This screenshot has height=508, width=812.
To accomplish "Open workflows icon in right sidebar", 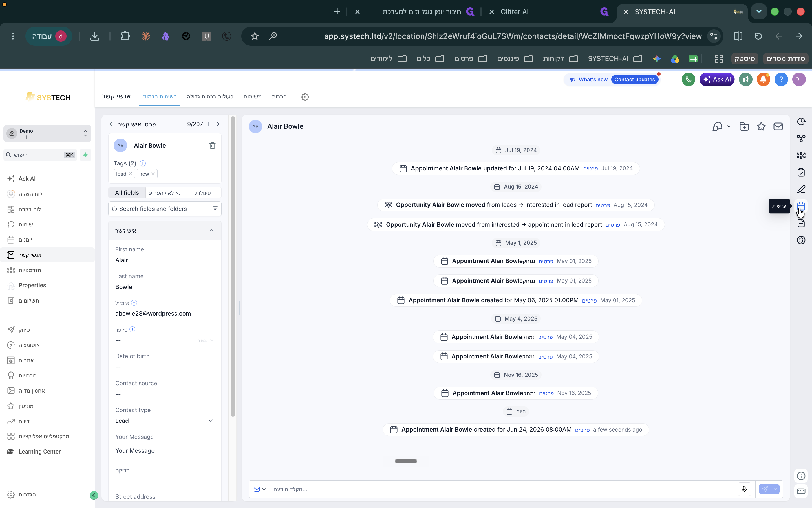I will coord(801,138).
